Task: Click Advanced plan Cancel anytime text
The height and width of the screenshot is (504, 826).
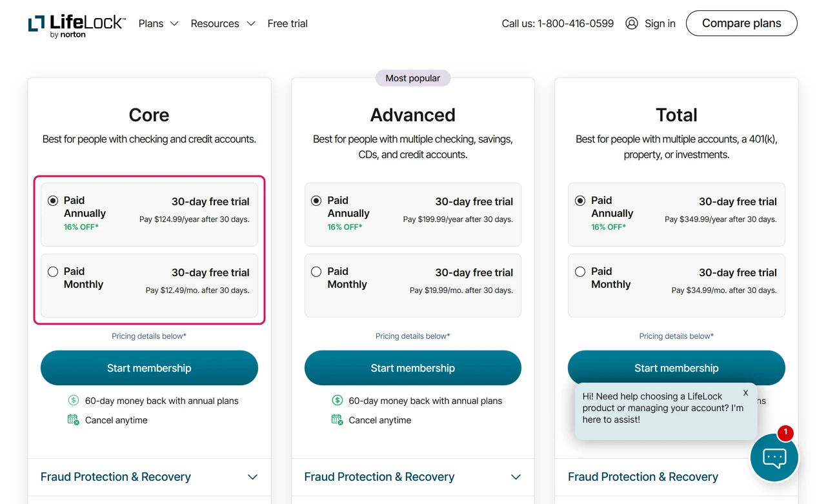Action: click(380, 420)
